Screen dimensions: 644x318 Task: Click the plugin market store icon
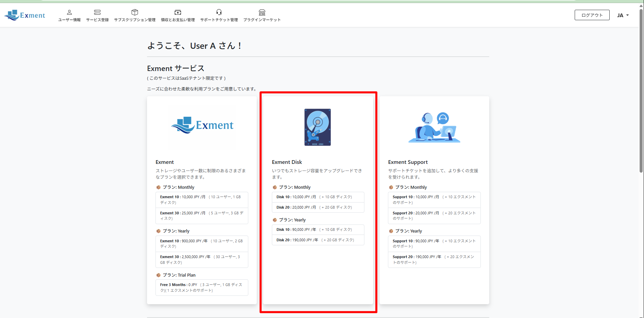[262, 12]
